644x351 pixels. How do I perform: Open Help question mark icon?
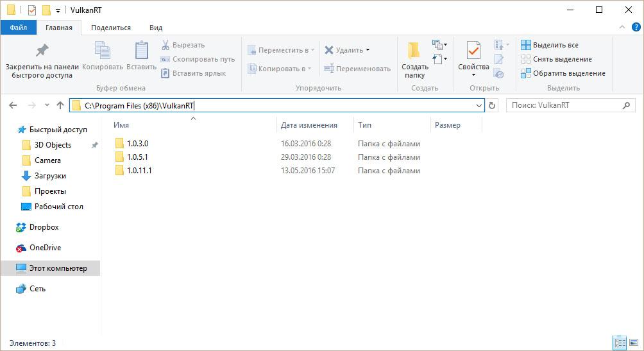(636, 27)
